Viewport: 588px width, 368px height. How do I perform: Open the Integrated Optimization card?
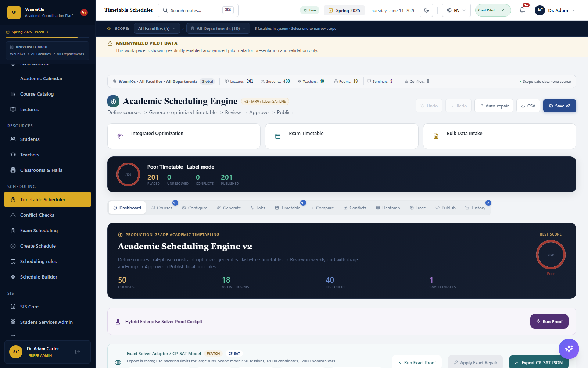(184, 136)
